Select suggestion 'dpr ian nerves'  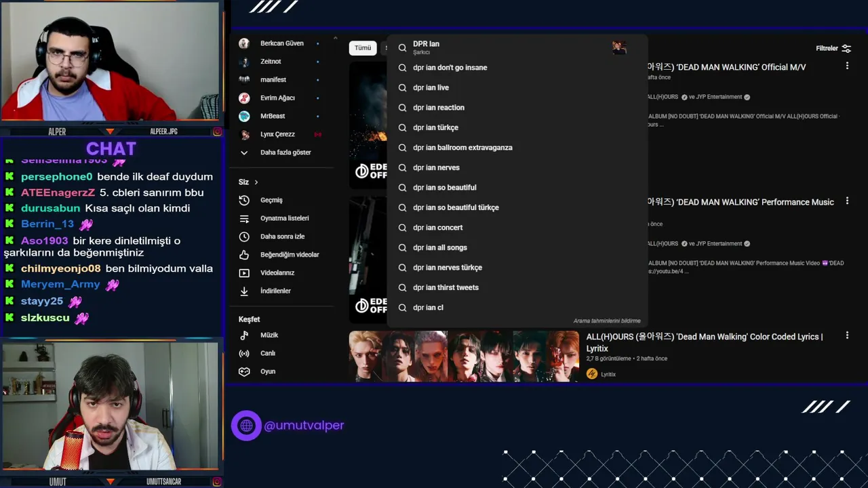point(436,167)
